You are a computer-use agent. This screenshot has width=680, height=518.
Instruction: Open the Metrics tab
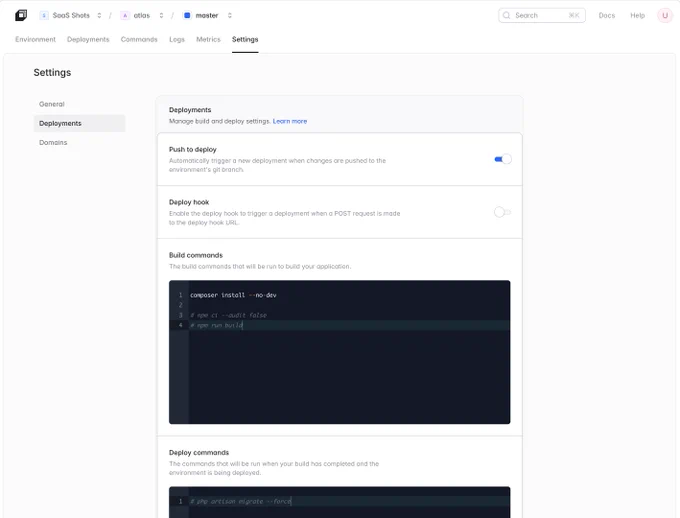(208, 39)
